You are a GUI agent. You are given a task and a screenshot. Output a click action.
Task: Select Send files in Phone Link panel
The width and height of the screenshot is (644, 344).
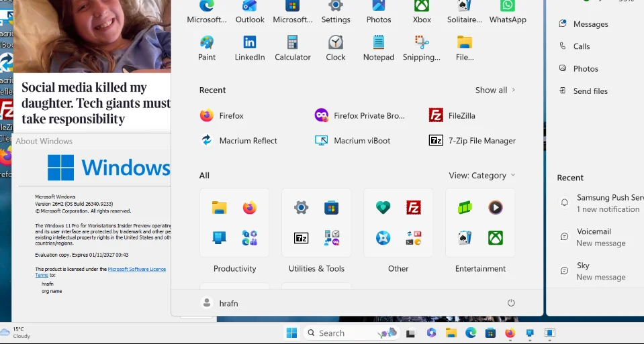click(x=583, y=91)
